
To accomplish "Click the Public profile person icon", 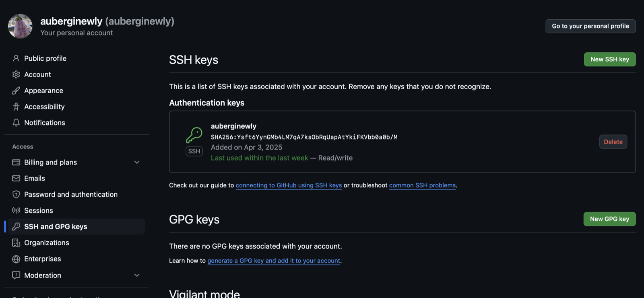I will [16, 58].
